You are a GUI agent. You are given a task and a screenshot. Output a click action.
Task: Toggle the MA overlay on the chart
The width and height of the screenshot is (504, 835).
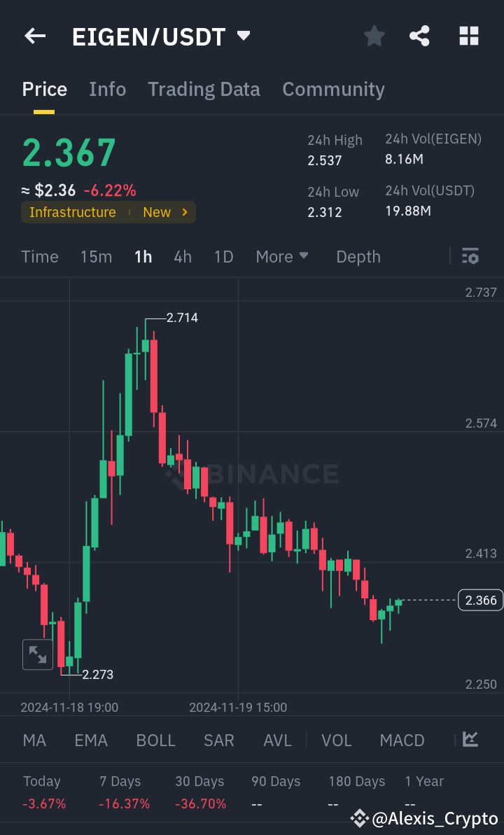coord(34,740)
